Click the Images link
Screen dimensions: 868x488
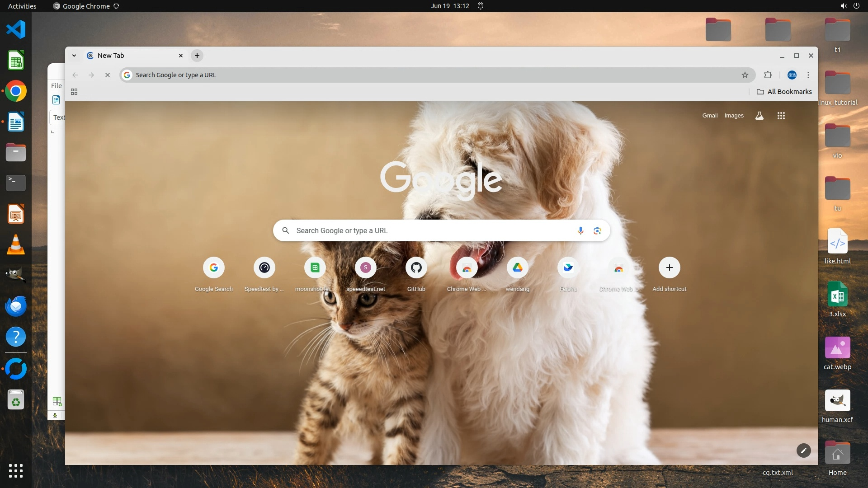(734, 116)
